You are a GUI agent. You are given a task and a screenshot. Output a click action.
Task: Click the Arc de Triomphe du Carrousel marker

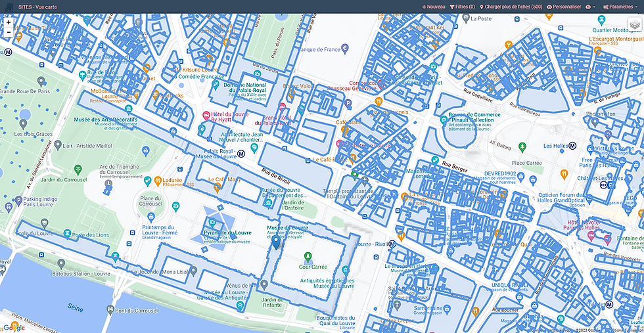108,183
